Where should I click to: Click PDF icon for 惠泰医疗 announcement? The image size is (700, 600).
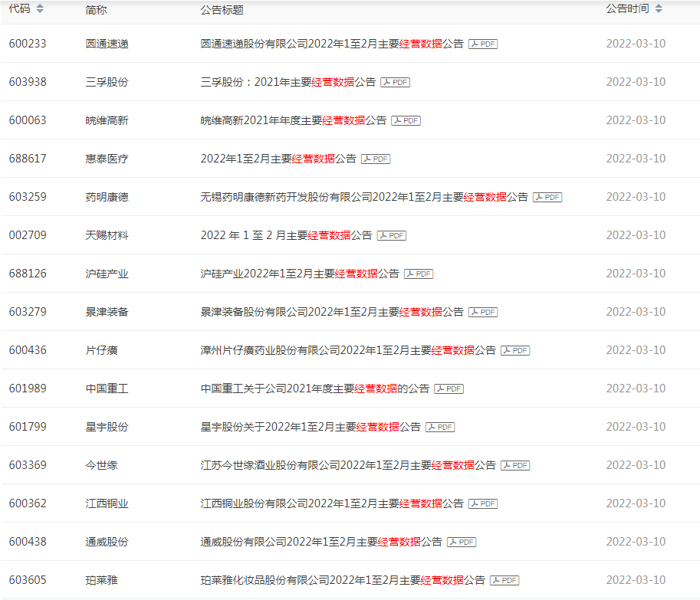click(376, 159)
